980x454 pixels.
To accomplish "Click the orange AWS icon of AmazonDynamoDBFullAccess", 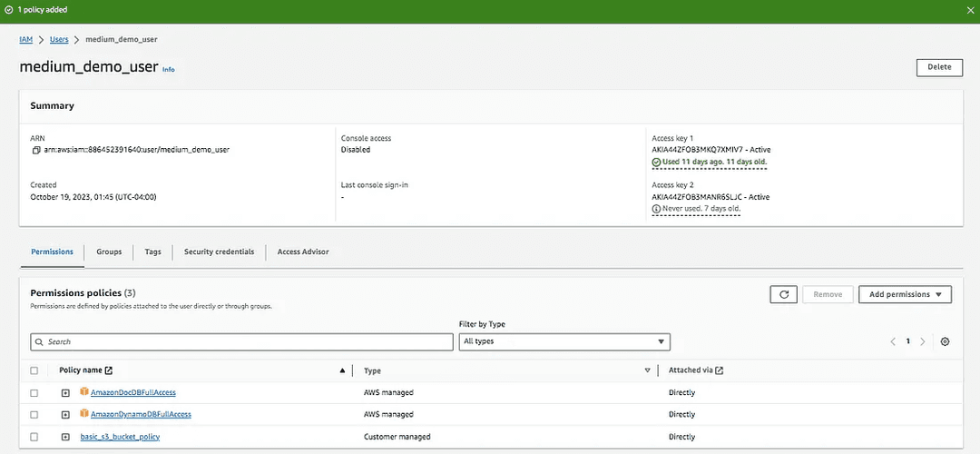I will pos(84,414).
